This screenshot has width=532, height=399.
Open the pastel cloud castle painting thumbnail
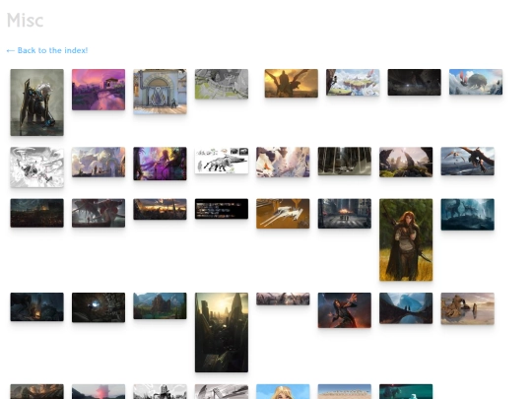[x=99, y=162]
